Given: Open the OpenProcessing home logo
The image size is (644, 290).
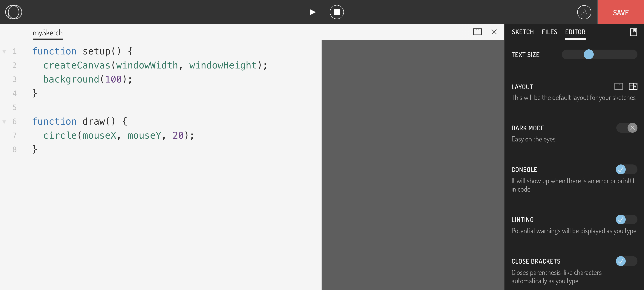Looking at the screenshot, I should (14, 12).
